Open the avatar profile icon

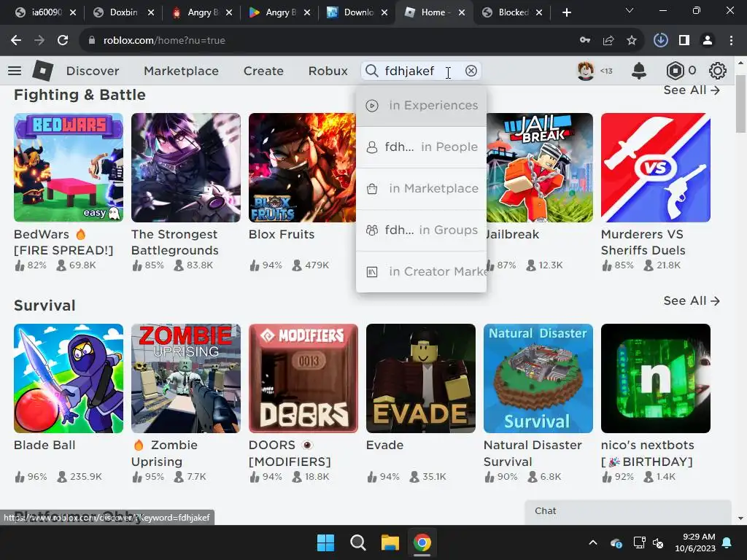coord(586,71)
